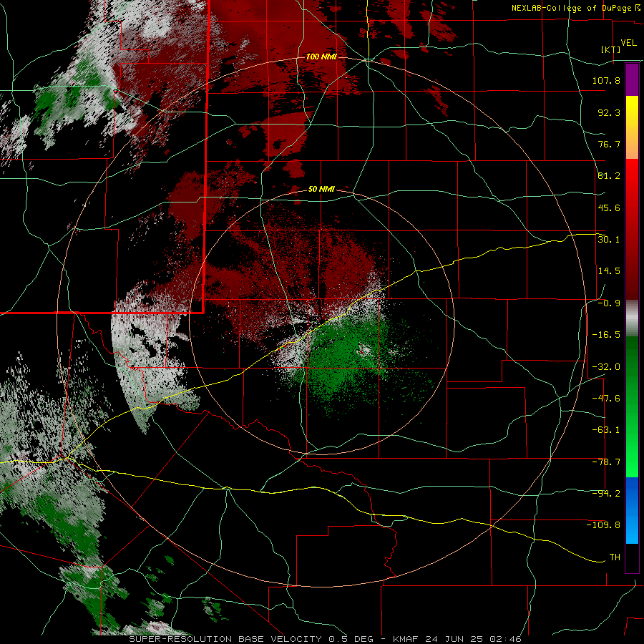
Task: Click the -0.9 velocity legend value
Action: (609, 303)
